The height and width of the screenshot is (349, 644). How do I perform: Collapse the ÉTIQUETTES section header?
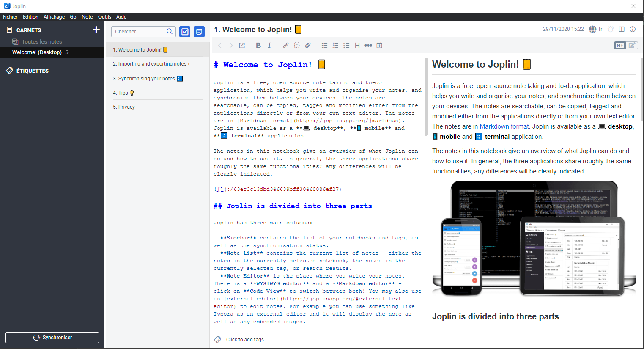(x=33, y=71)
